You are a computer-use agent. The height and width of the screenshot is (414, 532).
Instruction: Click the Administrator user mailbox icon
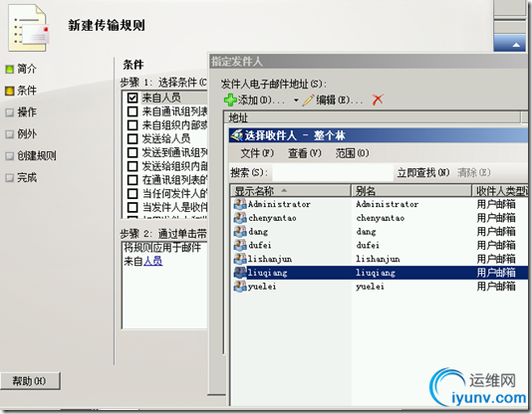240,204
